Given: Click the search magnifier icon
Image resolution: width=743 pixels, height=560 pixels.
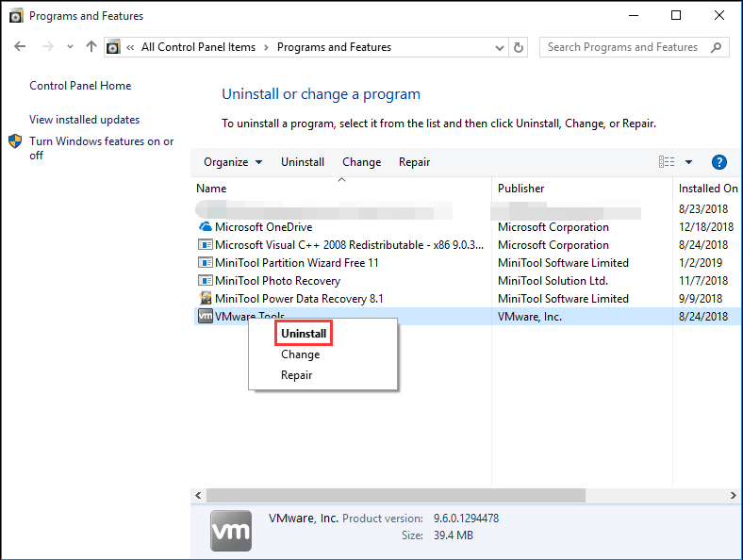Looking at the screenshot, I should 716,47.
